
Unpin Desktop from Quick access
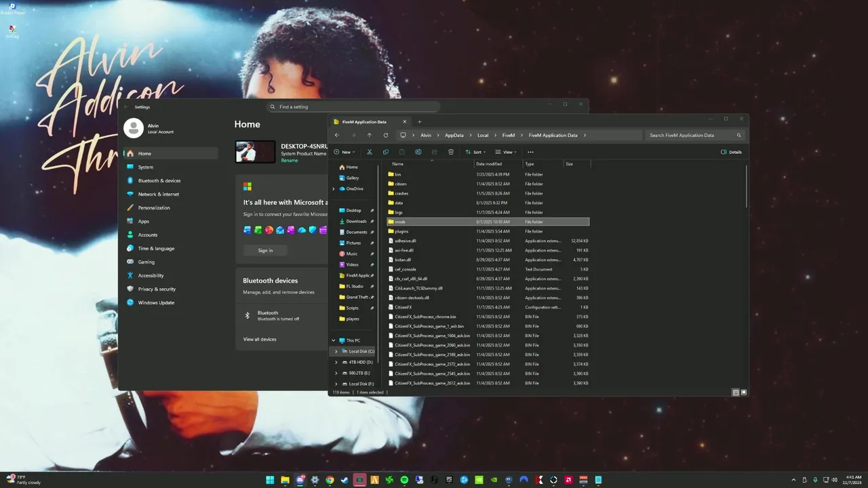tap(372, 210)
